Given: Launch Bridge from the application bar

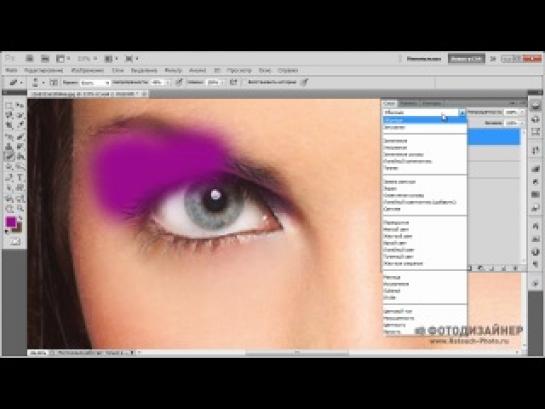Looking at the screenshot, I should tap(30, 59).
